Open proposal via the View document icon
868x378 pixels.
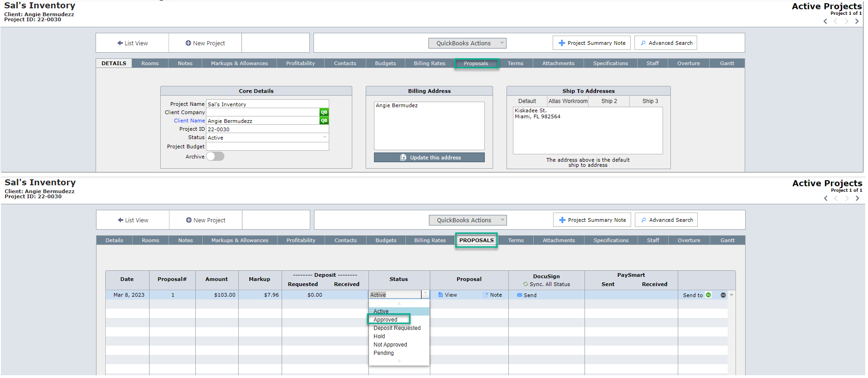(440, 295)
